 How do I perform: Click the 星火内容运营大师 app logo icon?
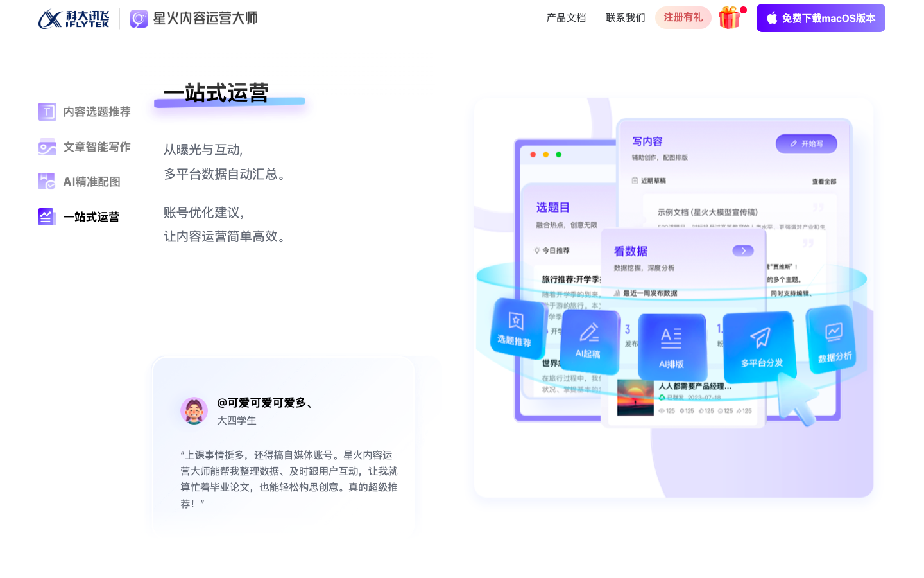click(139, 19)
